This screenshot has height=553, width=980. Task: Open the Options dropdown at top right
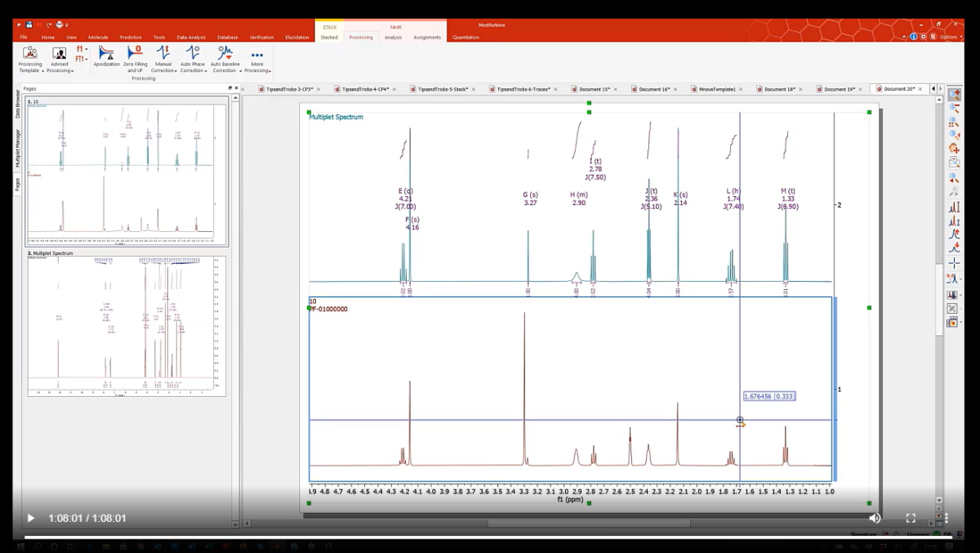click(x=949, y=37)
